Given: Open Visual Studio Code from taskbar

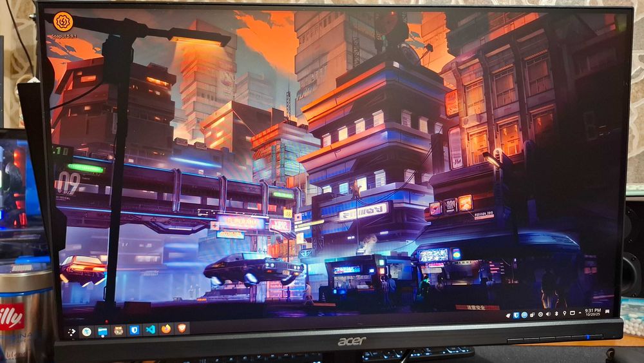Looking at the screenshot, I should tap(150, 329).
